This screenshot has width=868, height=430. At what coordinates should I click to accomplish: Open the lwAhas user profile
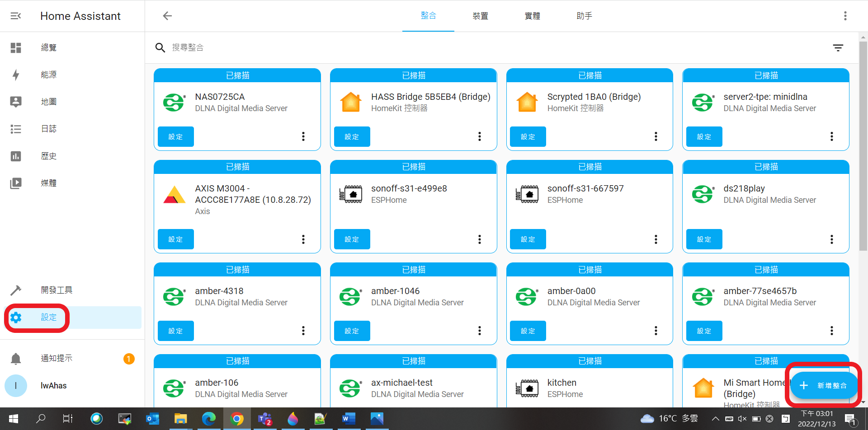[x=72, y=386]
